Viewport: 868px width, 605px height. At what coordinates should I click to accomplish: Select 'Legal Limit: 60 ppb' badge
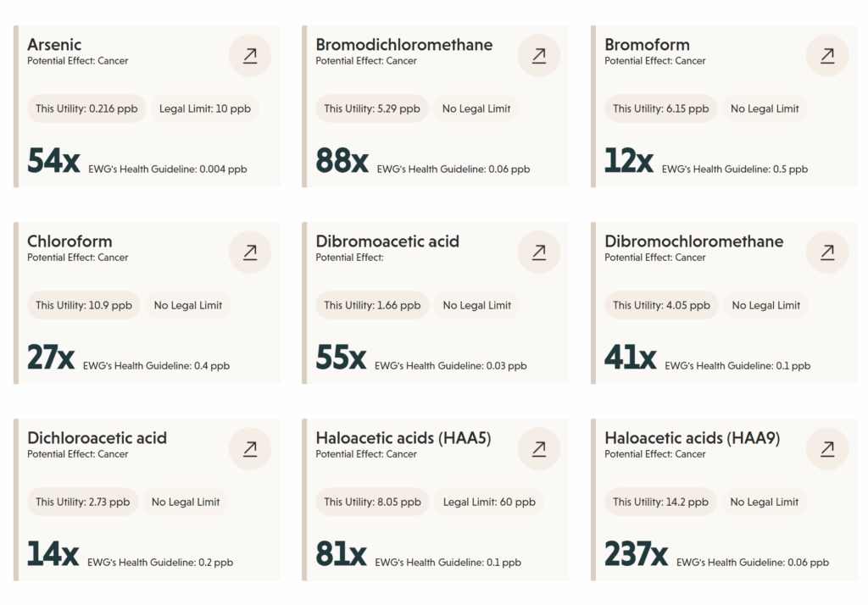(489, 502)
